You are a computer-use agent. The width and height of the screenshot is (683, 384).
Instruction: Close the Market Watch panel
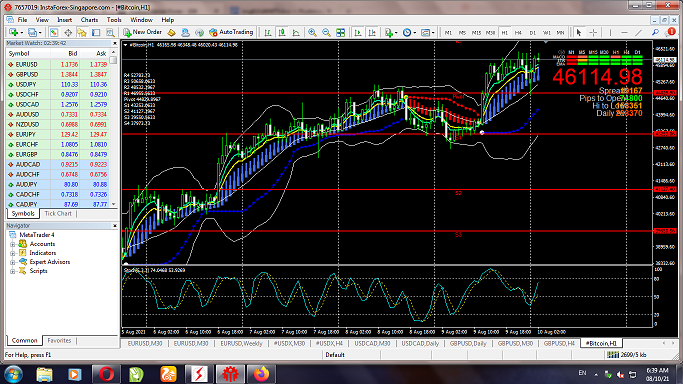(115, 44)
